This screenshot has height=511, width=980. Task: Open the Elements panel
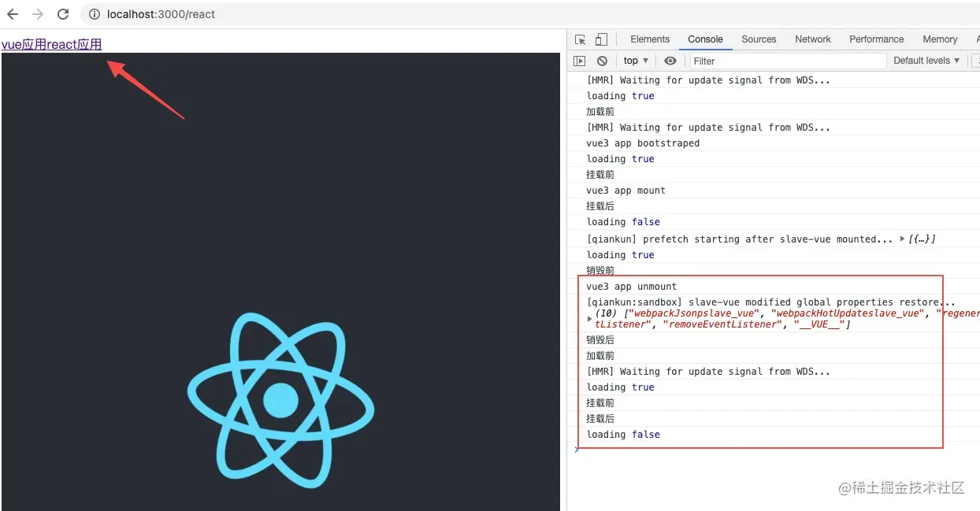click(x=650, y=39)
